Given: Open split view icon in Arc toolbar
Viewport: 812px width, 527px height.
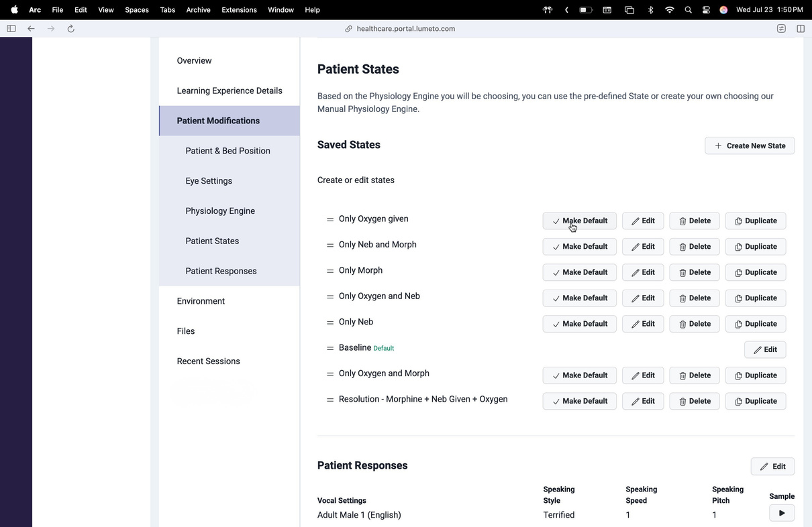Looking at the screenshot, I should click(x=801, y=29).
